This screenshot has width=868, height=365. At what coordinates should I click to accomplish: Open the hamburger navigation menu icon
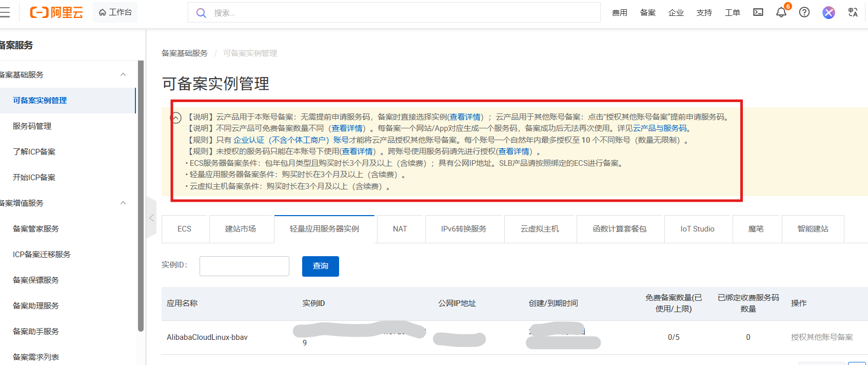(x=5, y=13)
